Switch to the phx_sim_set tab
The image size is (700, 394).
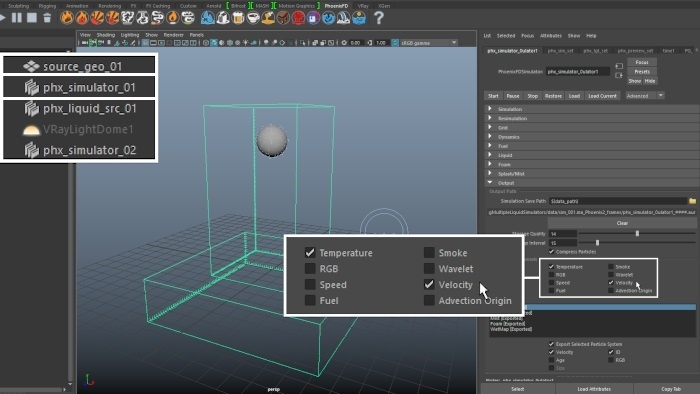pyautogui.click(x=560, y=51)
